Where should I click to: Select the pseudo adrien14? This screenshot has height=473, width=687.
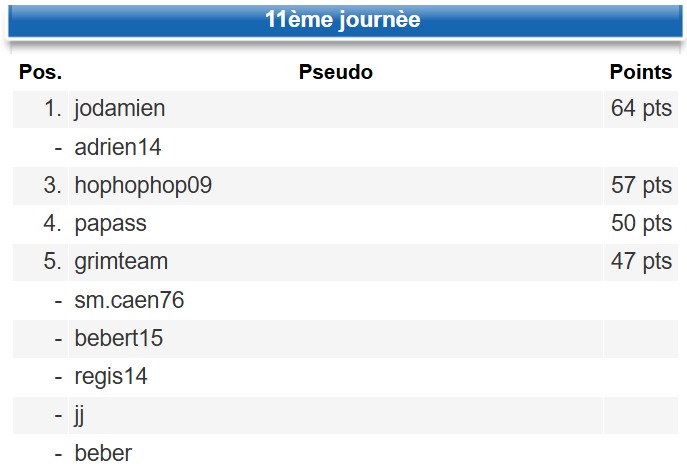118,147
